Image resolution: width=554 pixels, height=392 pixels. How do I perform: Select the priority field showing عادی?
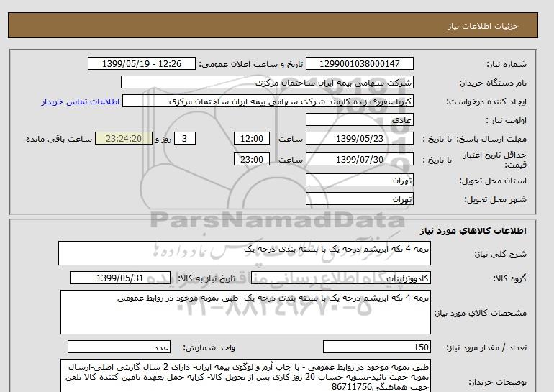click(x=359, y=119)
